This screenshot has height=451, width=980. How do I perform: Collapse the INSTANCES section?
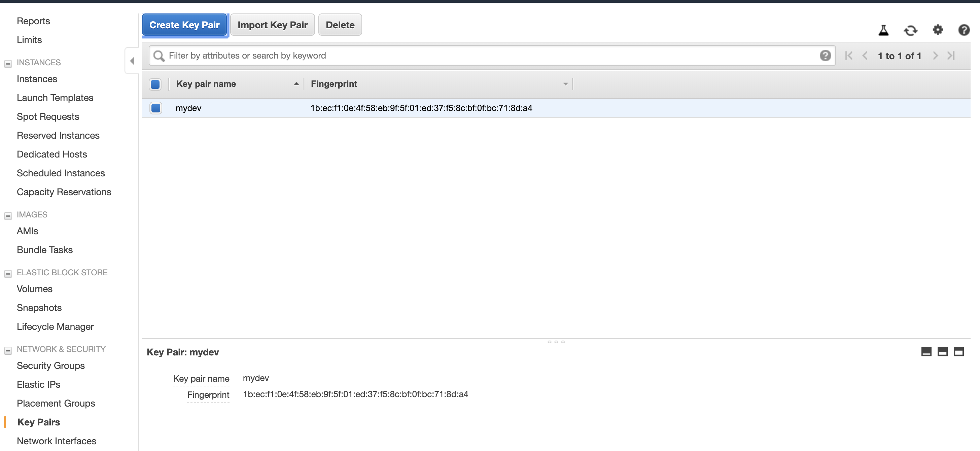click(8, 64)
